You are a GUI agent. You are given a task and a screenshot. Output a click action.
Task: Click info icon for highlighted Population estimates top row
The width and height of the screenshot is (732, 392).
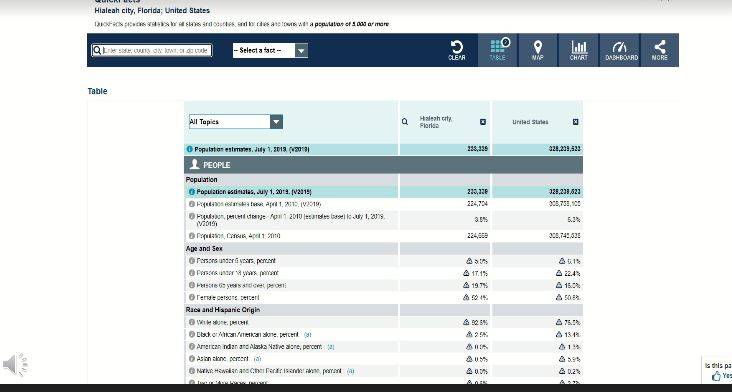click(190, 149)
